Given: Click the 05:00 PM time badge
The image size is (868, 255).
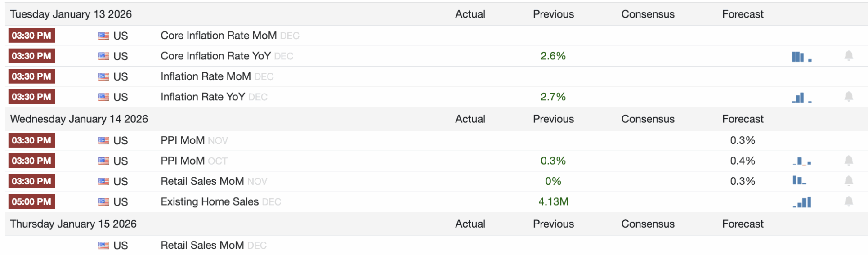Looking at the screenshot, I should point(31,201).
